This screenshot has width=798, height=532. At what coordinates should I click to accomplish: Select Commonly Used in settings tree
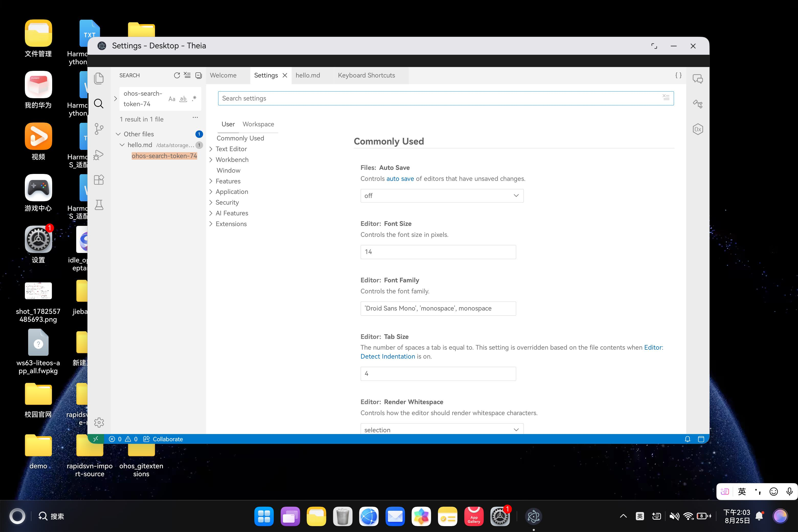(x=240, y=138)
